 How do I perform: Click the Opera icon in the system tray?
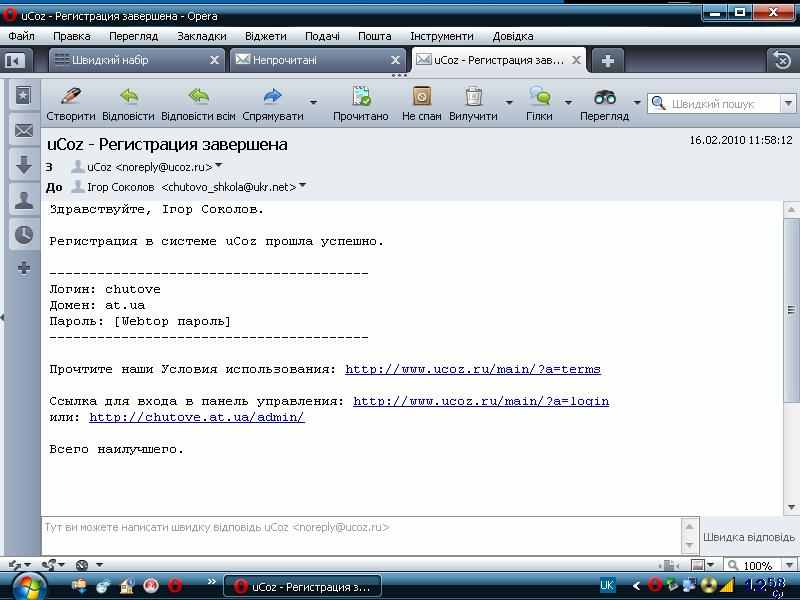(x=655, y=585)
